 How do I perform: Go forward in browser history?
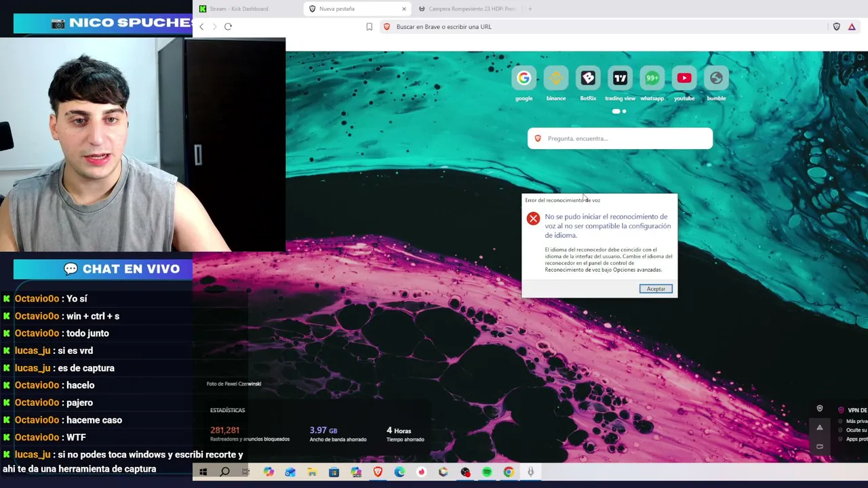pos(214,26)
